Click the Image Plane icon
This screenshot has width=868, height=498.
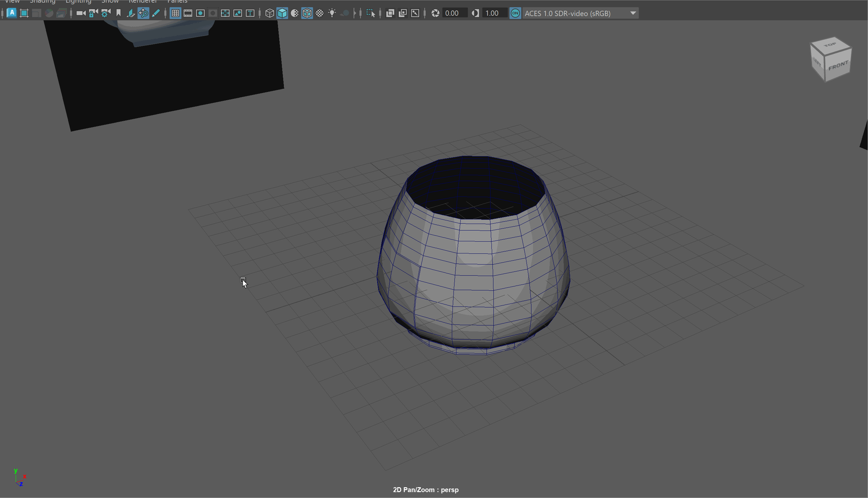(x=131, y=13)
